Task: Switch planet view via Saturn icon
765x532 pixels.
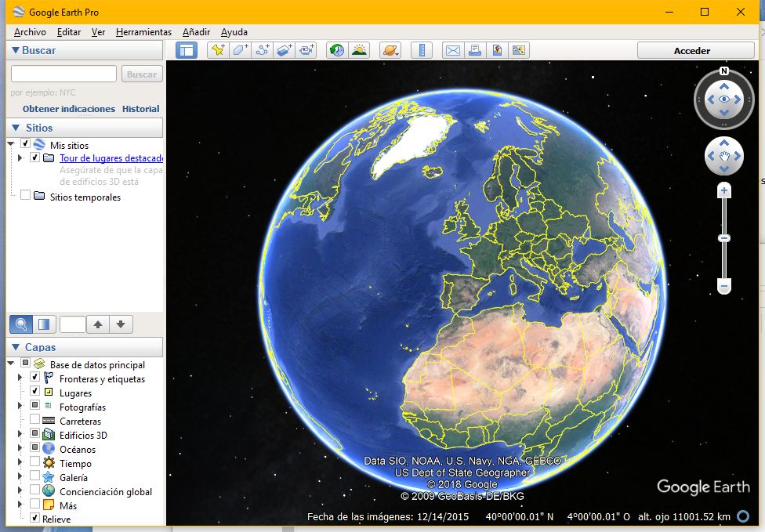Action: 390,50
